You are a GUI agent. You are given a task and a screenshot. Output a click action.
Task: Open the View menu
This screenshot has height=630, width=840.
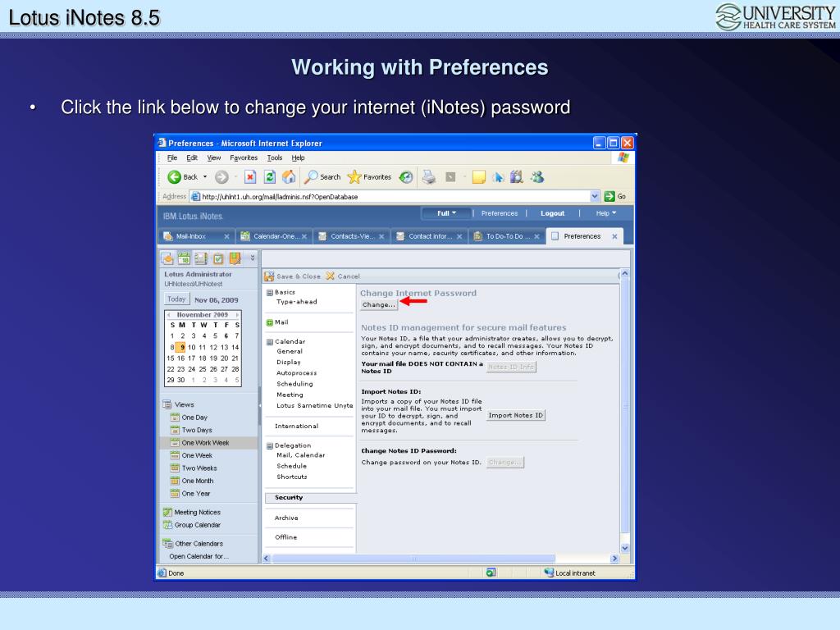coord(214,158)
